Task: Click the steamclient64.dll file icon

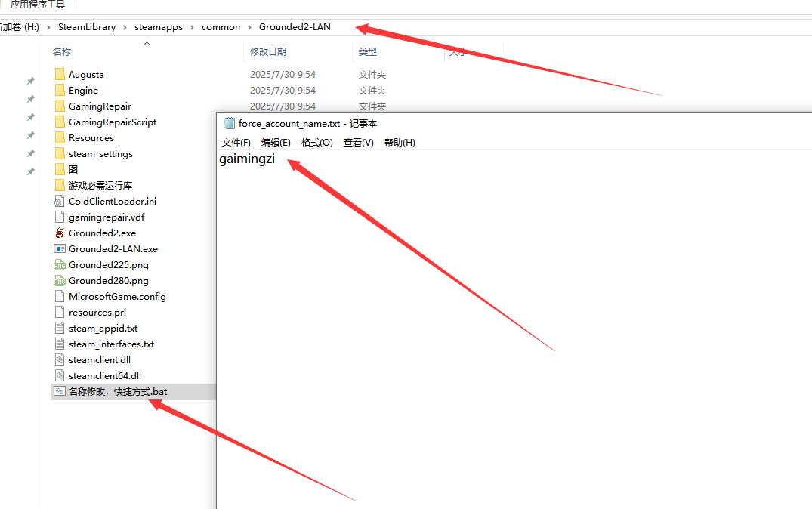Action: click(60, 375)
